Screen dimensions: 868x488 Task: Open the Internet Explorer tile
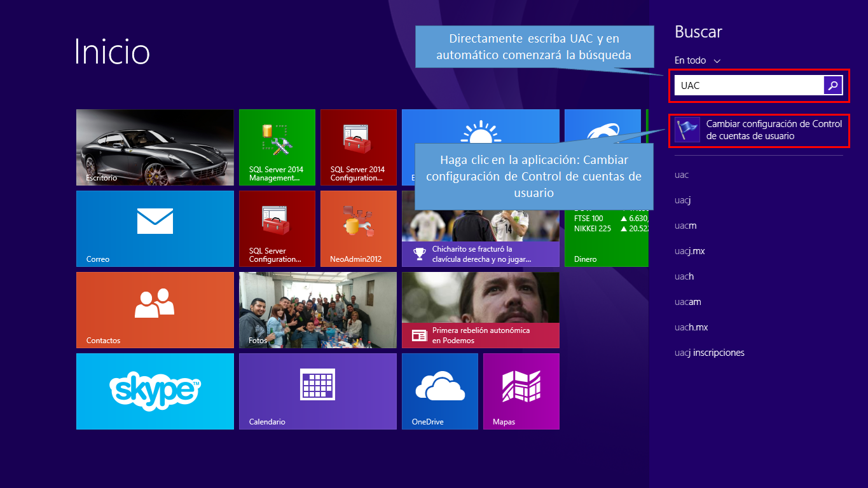point(603,126)
